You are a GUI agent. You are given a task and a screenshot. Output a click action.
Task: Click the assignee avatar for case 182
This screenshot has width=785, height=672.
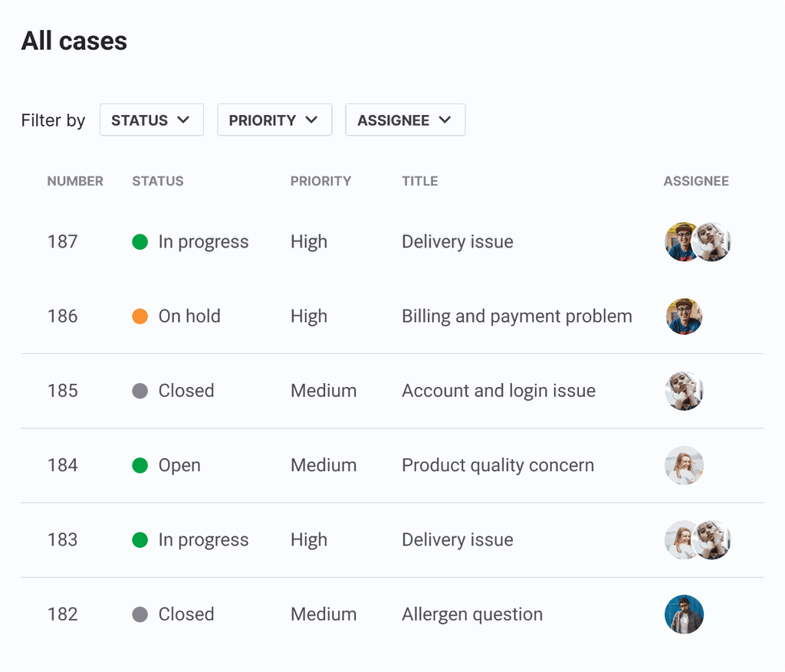684,615
